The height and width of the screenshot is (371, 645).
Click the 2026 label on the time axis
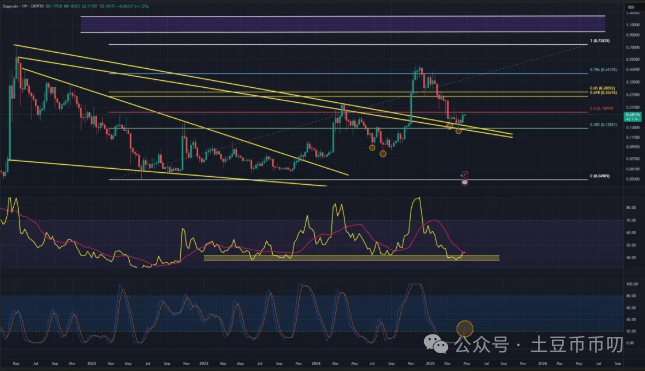(542, 364)
